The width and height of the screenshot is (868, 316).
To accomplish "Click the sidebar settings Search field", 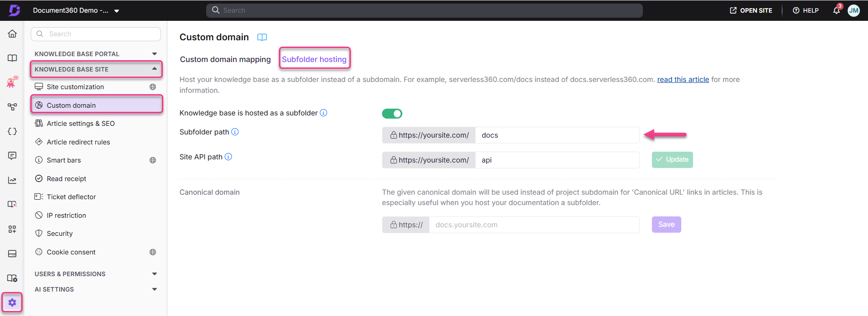I will click(x=96, y=34).
